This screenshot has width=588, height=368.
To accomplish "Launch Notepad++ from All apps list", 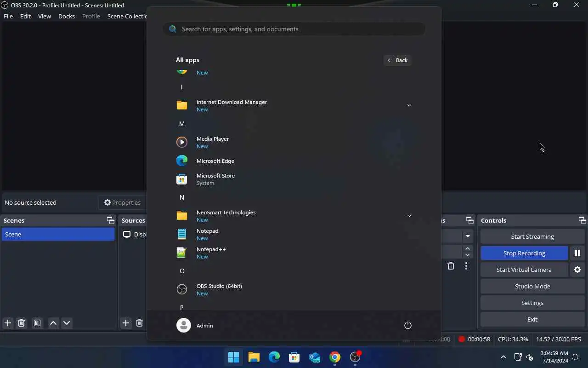I will pyautogui.click(x=294, y=253).
